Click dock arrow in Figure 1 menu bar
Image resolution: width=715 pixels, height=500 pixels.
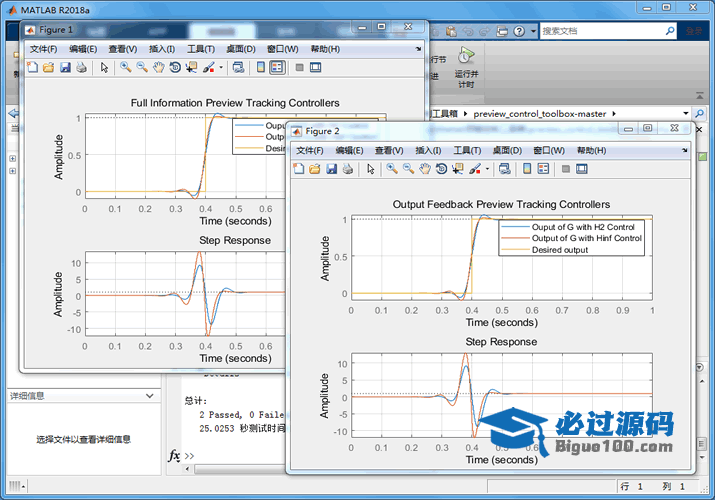(419, 49)
